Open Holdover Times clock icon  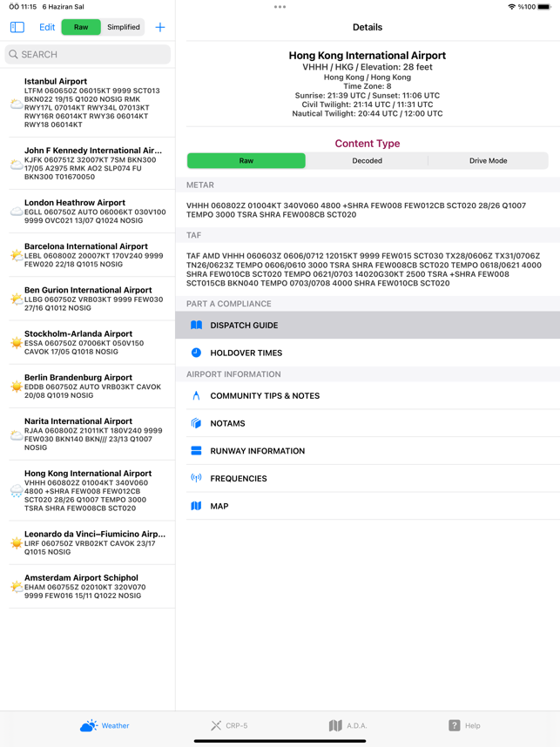tap(196, 353)
